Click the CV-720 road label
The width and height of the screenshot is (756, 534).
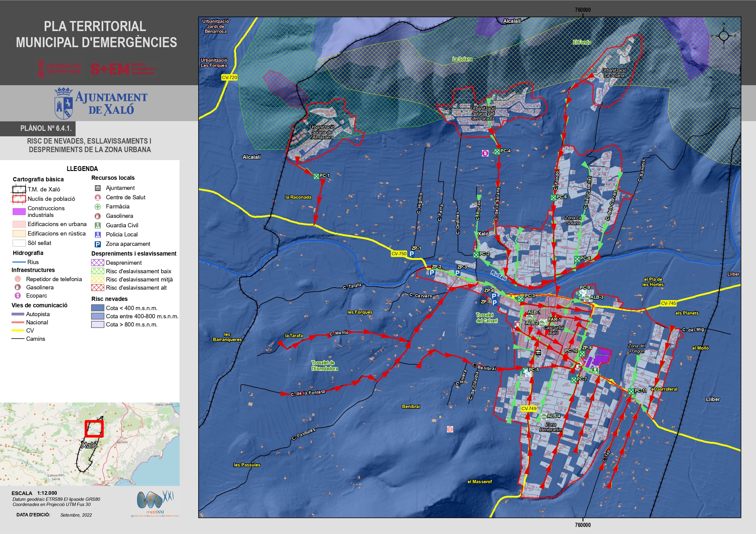[x=229, y=78]
